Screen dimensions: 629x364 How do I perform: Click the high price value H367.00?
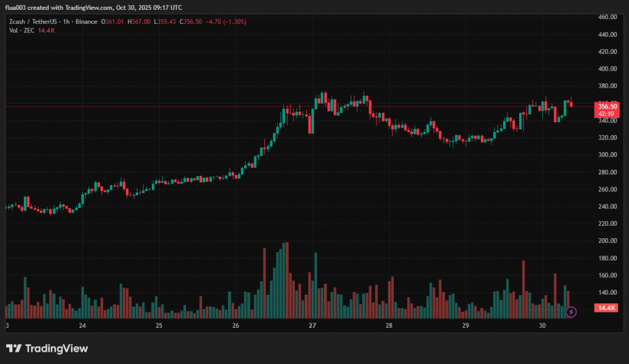click(139, 21)
